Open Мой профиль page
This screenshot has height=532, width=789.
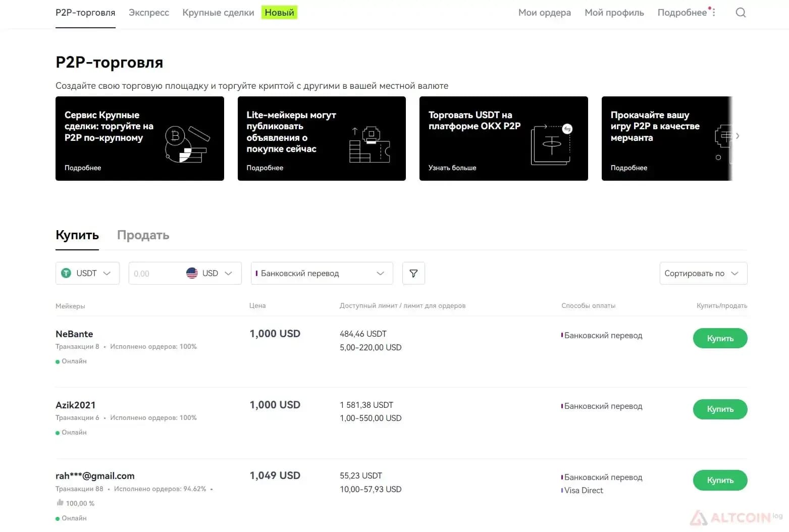coord(614,13)
